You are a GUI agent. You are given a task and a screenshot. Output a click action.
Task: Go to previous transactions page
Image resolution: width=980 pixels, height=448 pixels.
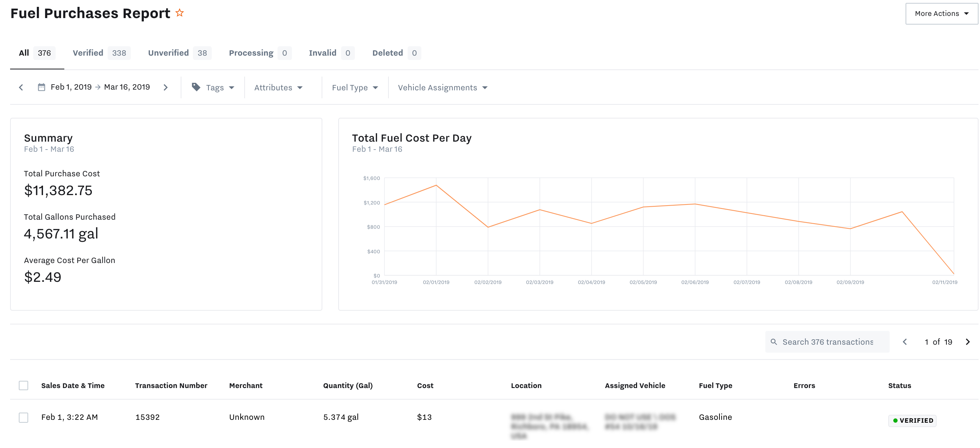(905, 342)
